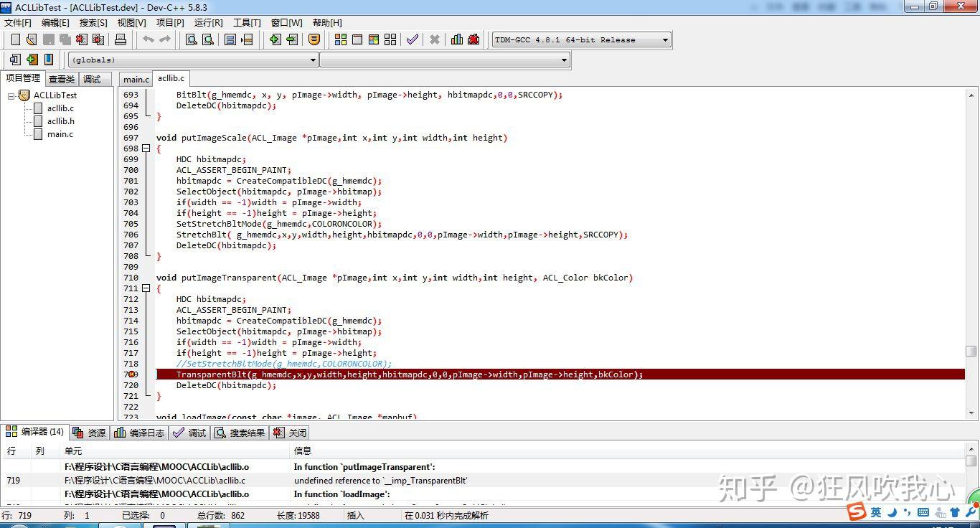Screen dimensions: 980x528
Task: Click the Find magnifier icon
Action: 191,39
